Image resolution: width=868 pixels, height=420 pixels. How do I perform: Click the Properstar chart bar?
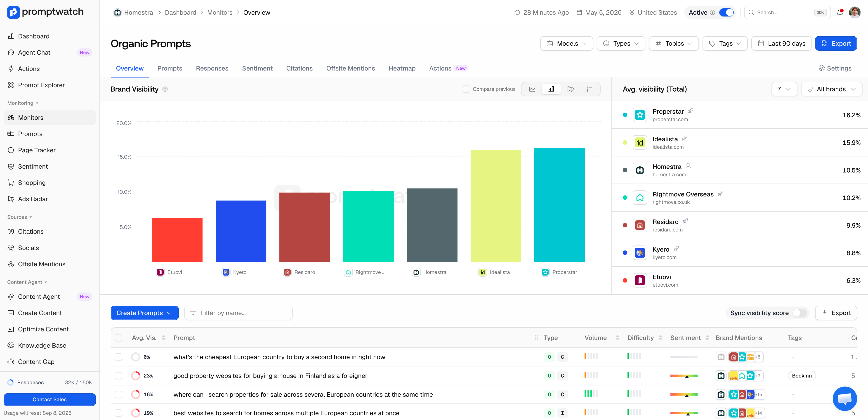[559, 205]
